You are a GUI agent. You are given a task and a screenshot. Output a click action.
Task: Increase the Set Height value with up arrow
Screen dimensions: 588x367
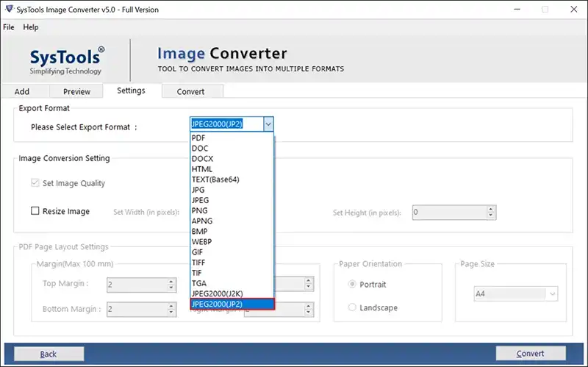[491, 209]
